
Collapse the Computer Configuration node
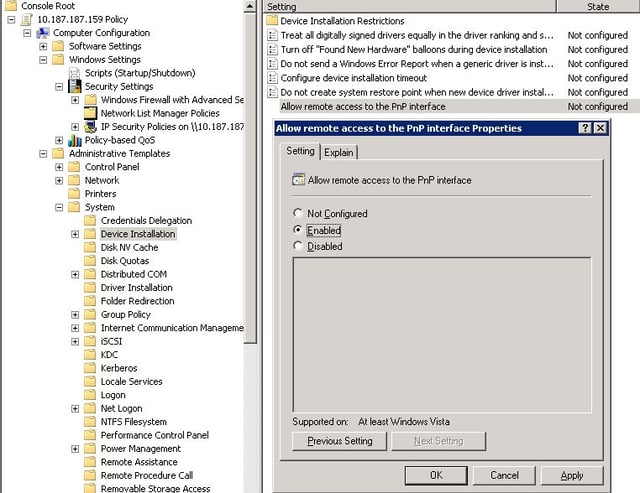click(27, 33)
